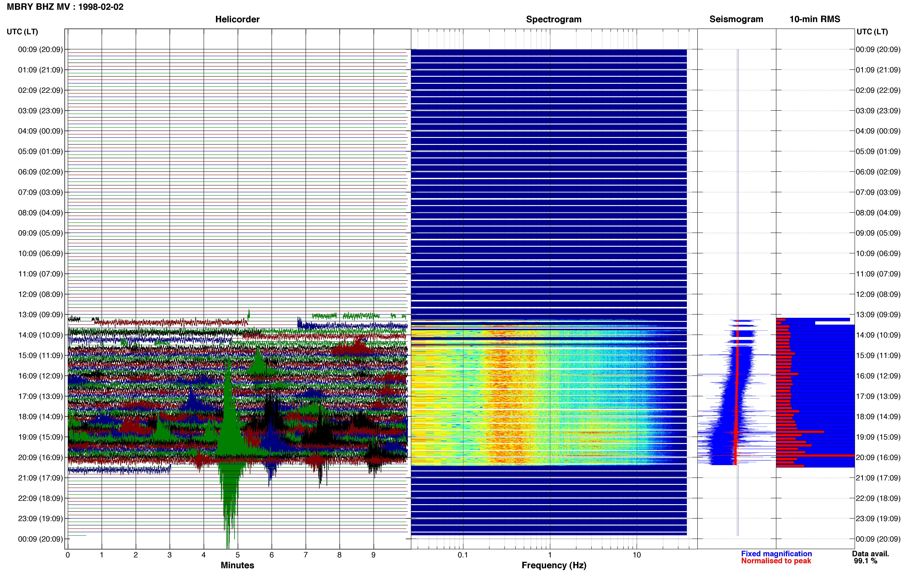Click left time label '01:09 (21:09)'
Viewport: 924px width, 578px height.
41,70
